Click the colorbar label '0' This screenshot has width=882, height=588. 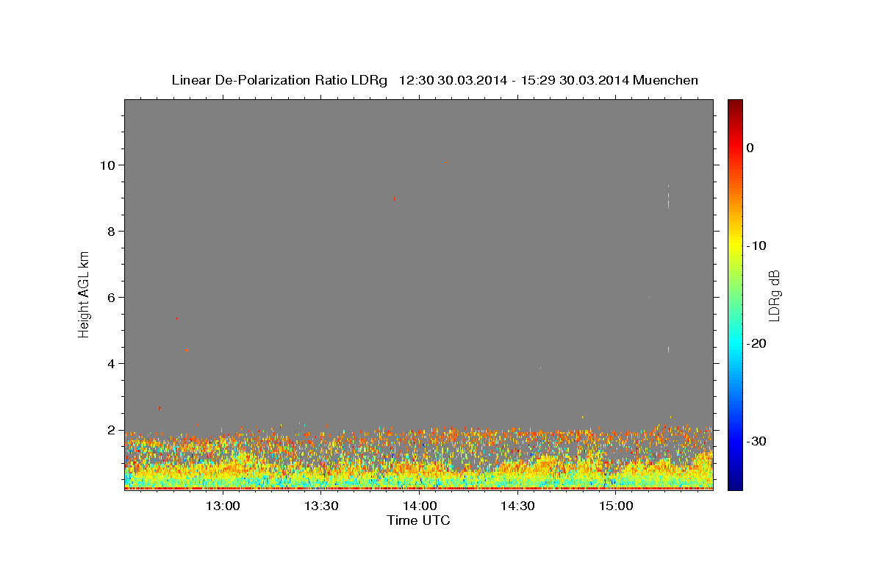(x=750, y=148)
